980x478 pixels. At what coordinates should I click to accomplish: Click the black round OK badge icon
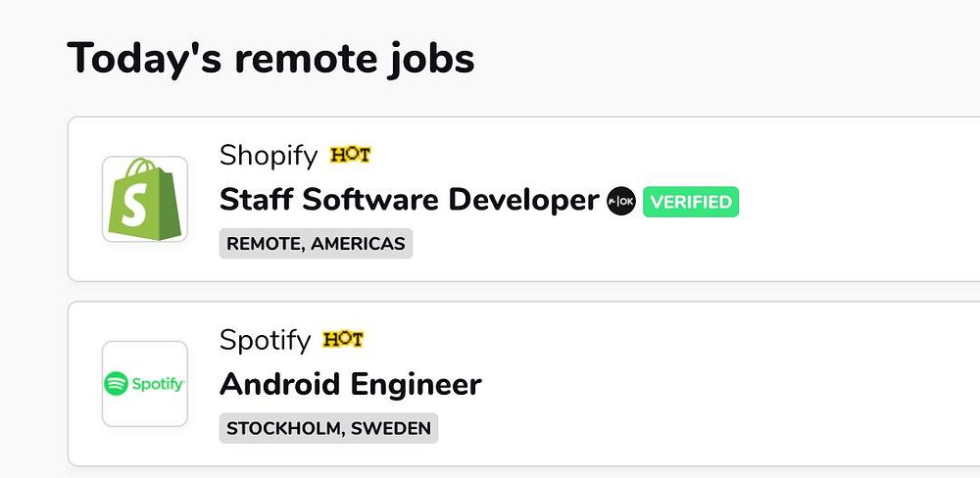pos(621,201)
